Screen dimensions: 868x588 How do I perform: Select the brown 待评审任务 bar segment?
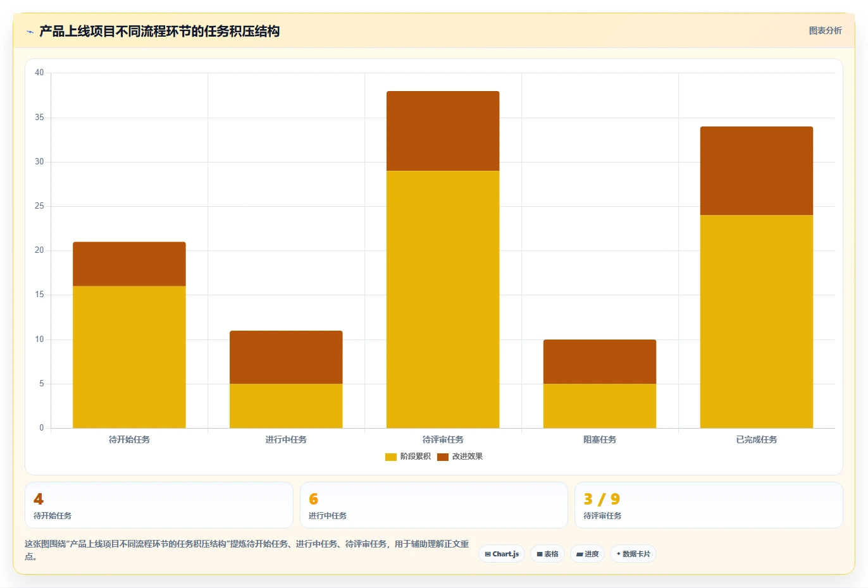(x=443, y=131)
